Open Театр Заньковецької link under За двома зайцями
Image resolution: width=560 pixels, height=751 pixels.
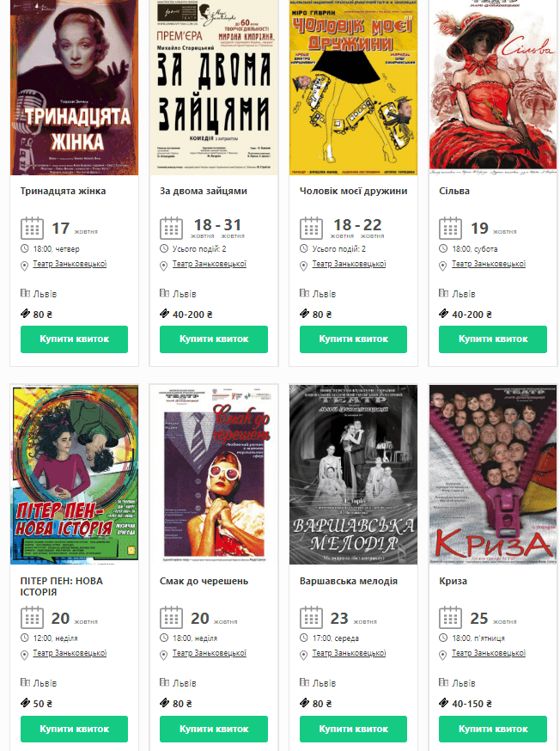[x=210, y=264]
